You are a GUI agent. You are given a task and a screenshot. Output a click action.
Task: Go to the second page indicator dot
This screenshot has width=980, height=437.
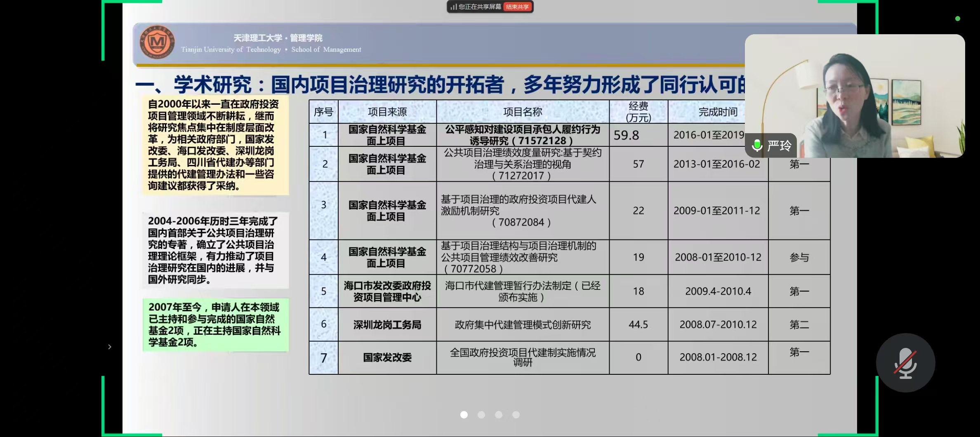click(481, 415)
